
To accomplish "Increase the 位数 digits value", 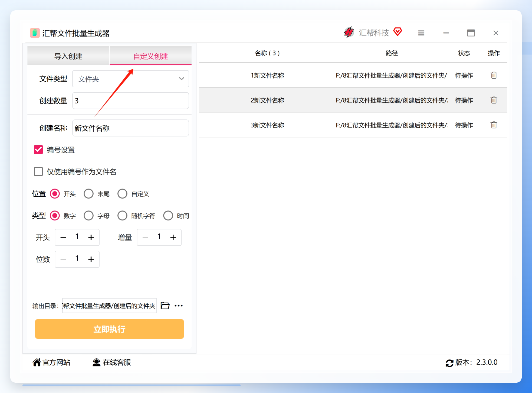I will point(91,259).
